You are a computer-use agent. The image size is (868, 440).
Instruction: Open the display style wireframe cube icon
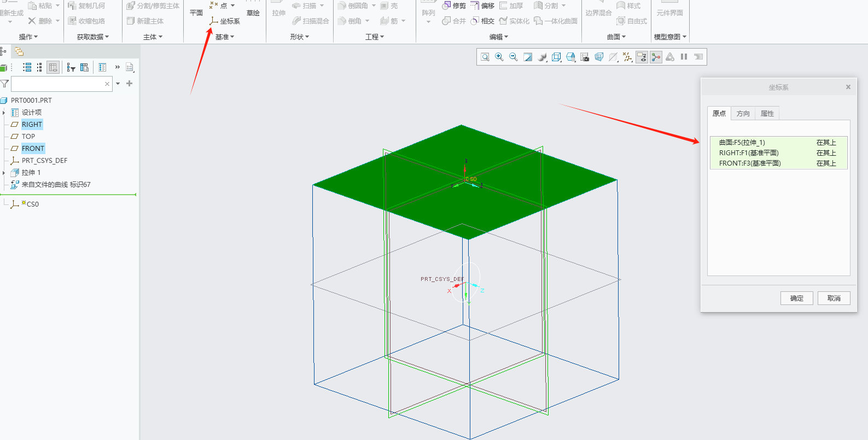556,57
